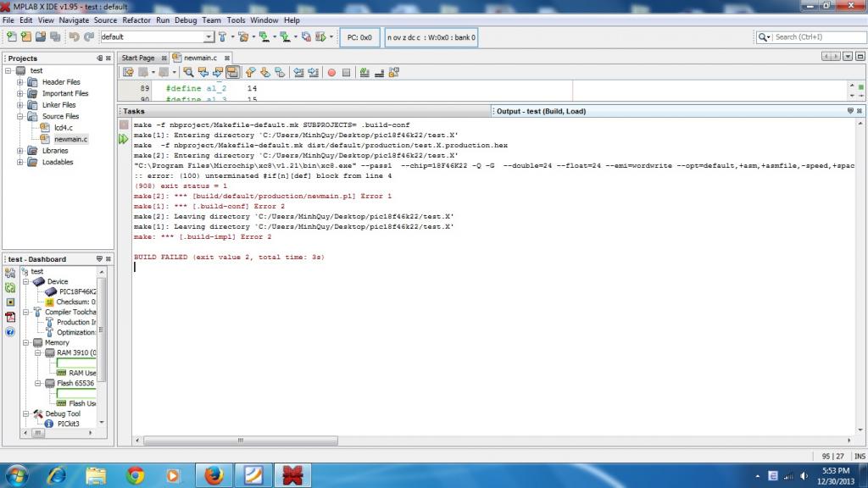
Task: Launch Firefox from the taskbar
Action: pos(213,474)
